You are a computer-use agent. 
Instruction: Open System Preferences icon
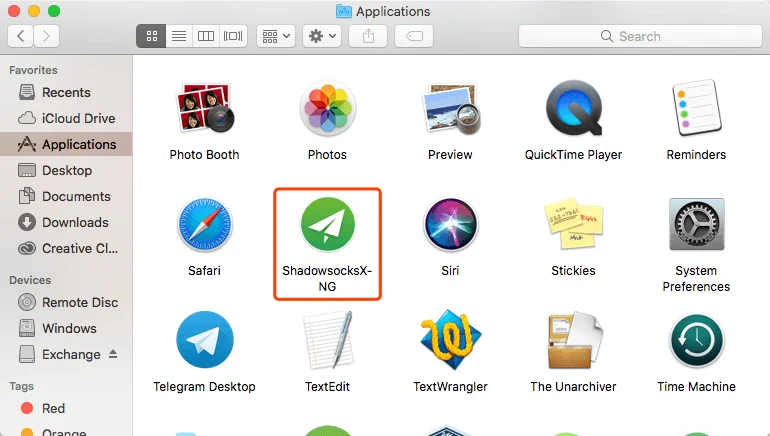pyautogui.click(x=696, y=228)
